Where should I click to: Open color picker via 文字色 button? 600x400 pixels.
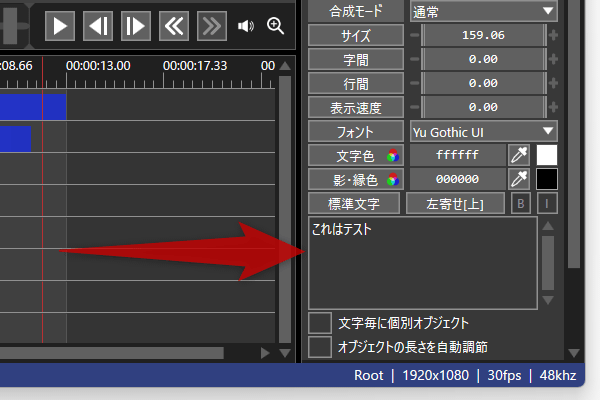356,155
